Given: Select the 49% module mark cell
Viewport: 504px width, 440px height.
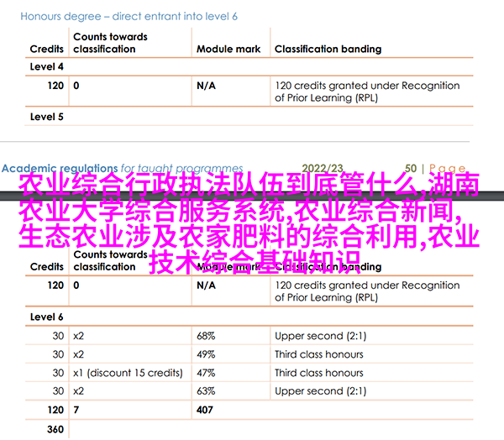Looking at the screenshot, I should tap(206, 354).
